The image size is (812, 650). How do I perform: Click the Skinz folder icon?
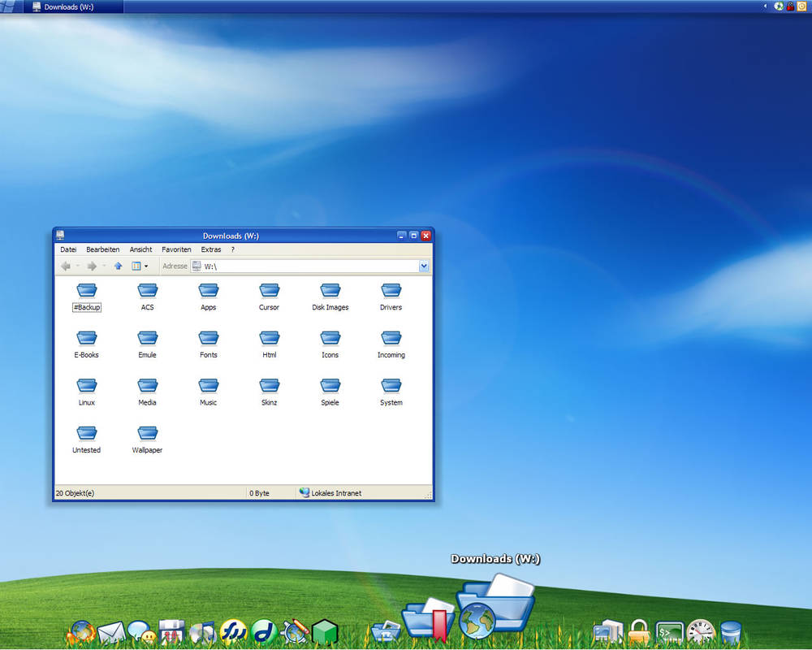[x=270, y=386]
